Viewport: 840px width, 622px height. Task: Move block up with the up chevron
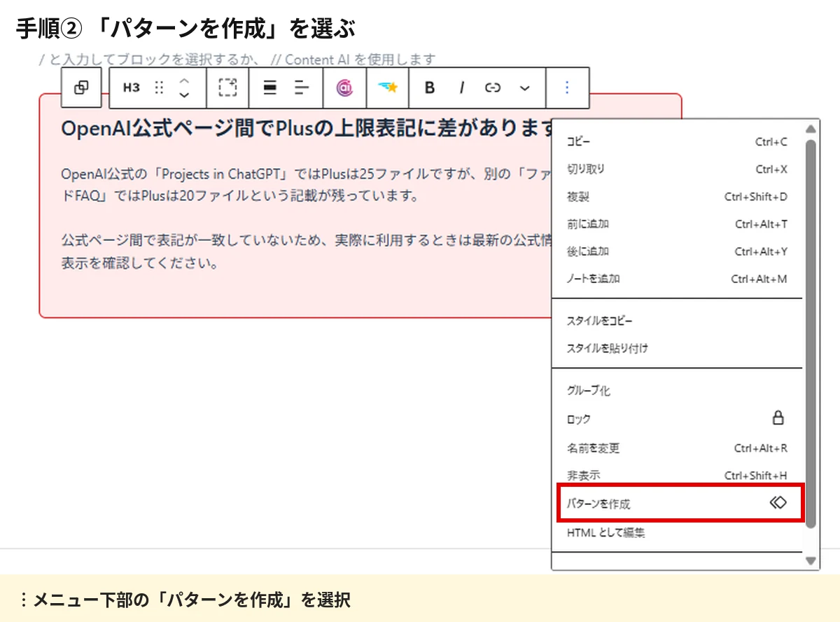point(184,81)
